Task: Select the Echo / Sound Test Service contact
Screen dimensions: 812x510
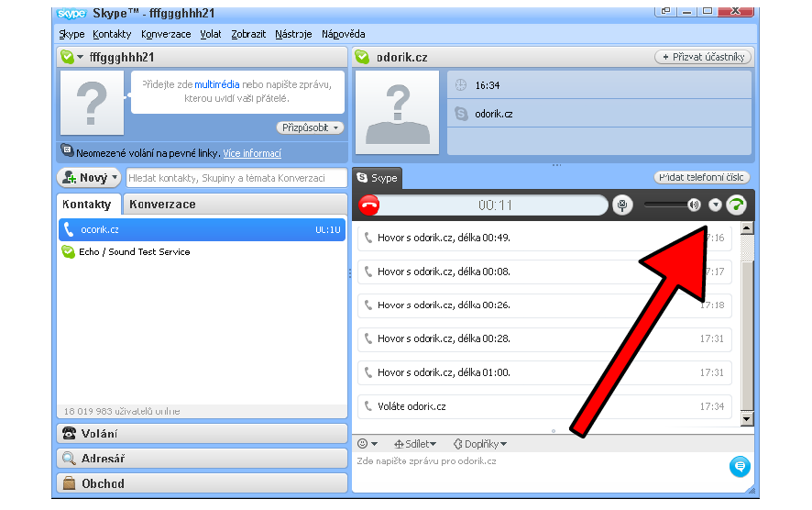Action: coord(134,251)
